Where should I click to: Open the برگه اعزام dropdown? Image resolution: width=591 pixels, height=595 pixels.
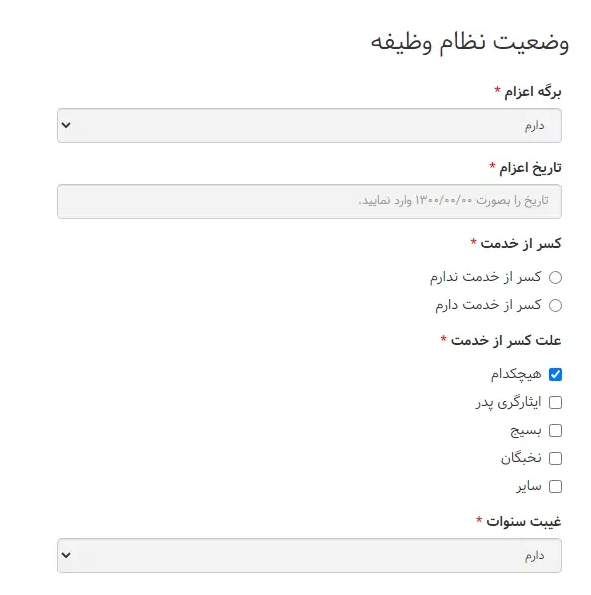pos(309,126)
